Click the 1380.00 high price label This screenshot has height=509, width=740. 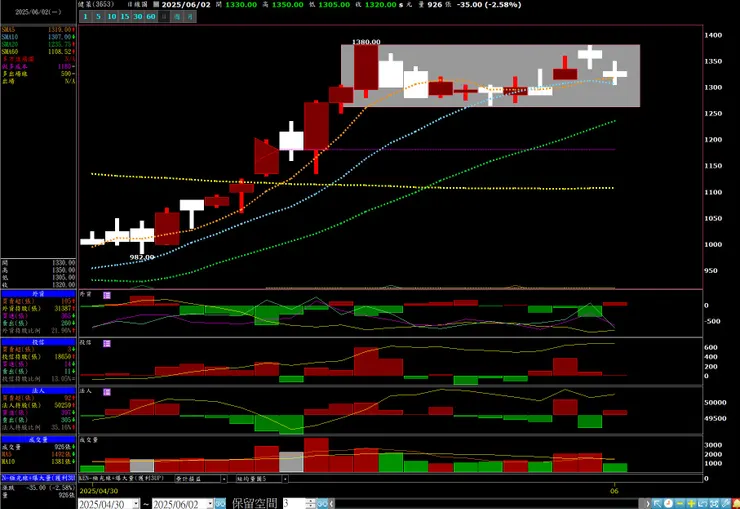click(x=366, y=42)
